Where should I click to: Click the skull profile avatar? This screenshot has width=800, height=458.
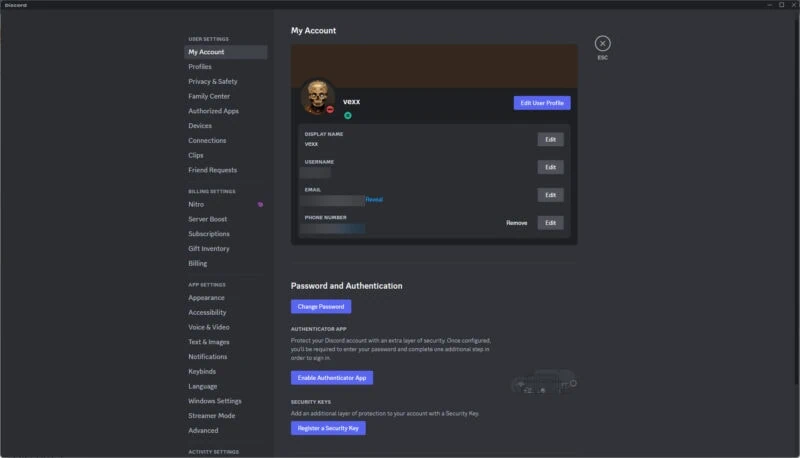click(x=317, y=96)
